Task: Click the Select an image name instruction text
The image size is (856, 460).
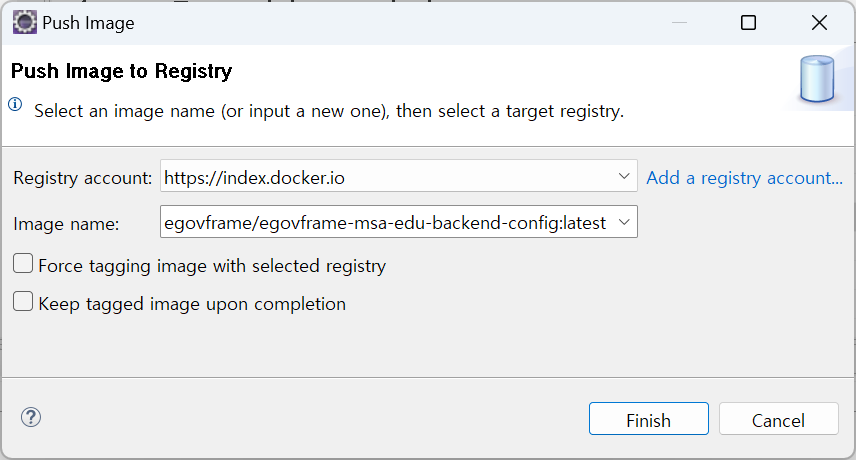Action: pyautogui.click(x=329, y=111)
